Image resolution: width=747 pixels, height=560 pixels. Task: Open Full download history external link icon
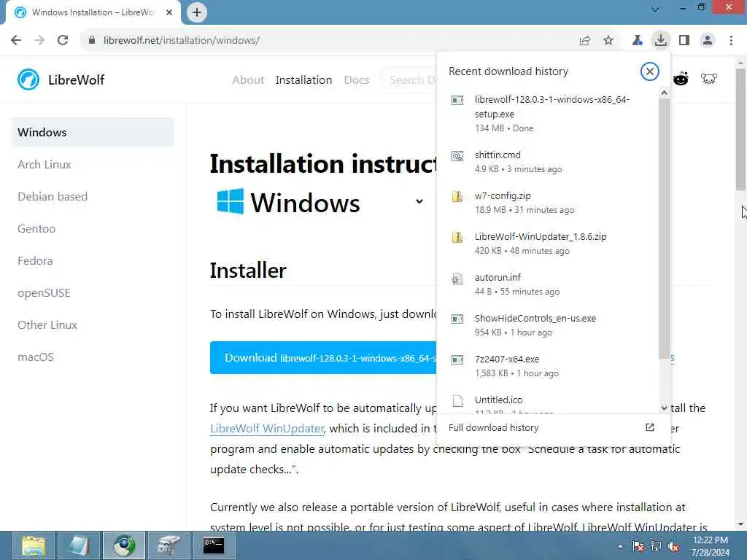pyautogui.click(x=649, y=427)
